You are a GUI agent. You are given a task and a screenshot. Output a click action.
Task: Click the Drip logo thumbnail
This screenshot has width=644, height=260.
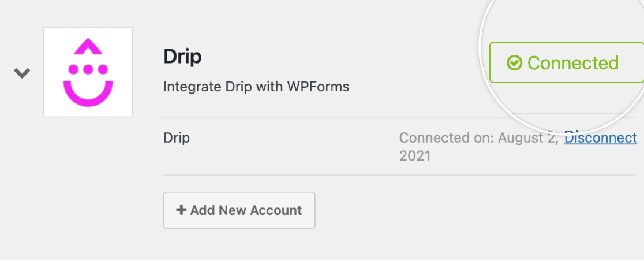pyautogui.click(x=88, y=72)
